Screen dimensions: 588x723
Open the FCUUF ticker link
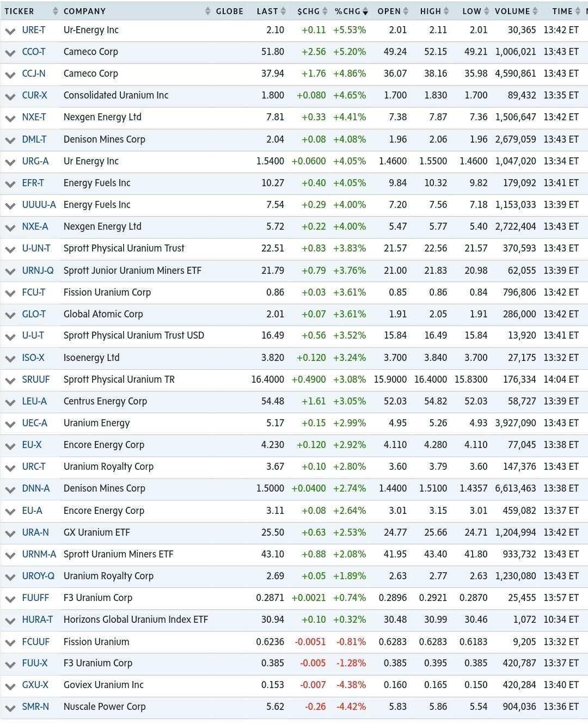click(35, 642)
